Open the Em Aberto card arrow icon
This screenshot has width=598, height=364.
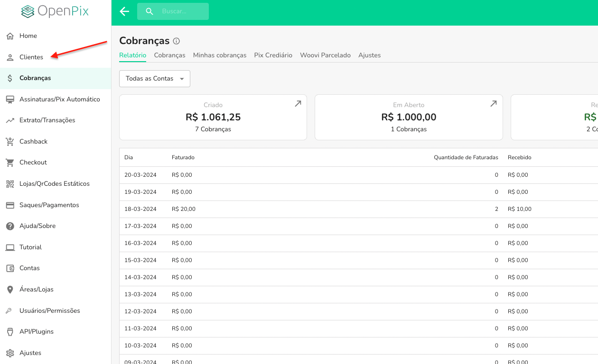pos(493,104)
